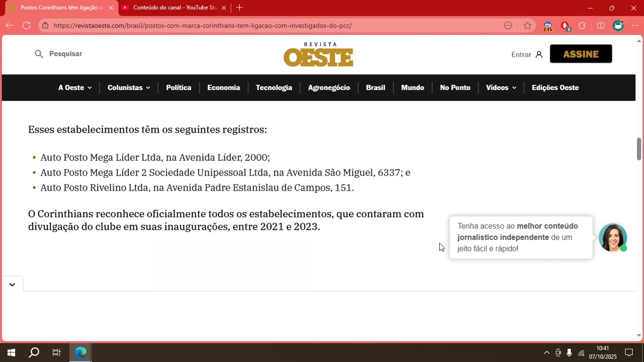Switch to YouTube Studio tab
644x362 pixels.
coord(174,8)
